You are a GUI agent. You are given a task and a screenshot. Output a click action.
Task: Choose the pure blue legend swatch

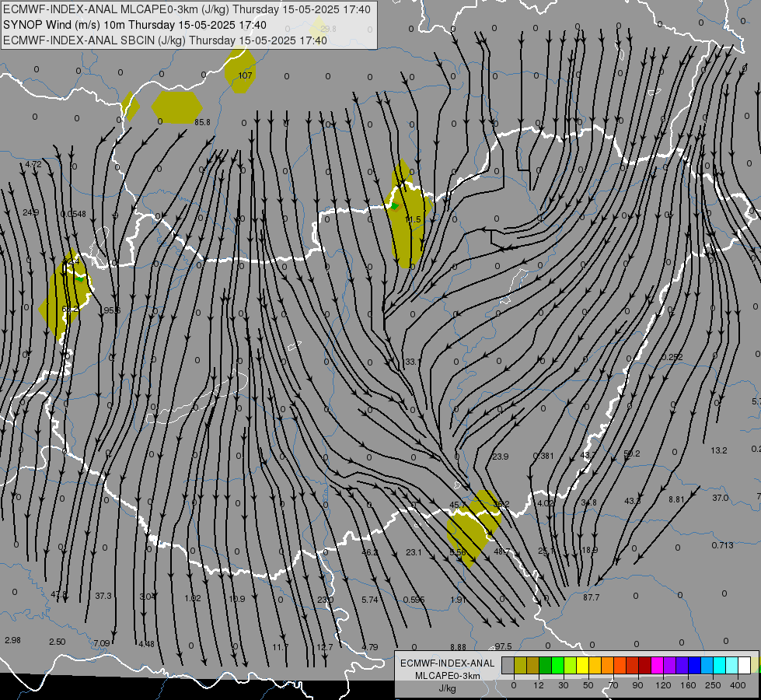[x=694, y=666]
